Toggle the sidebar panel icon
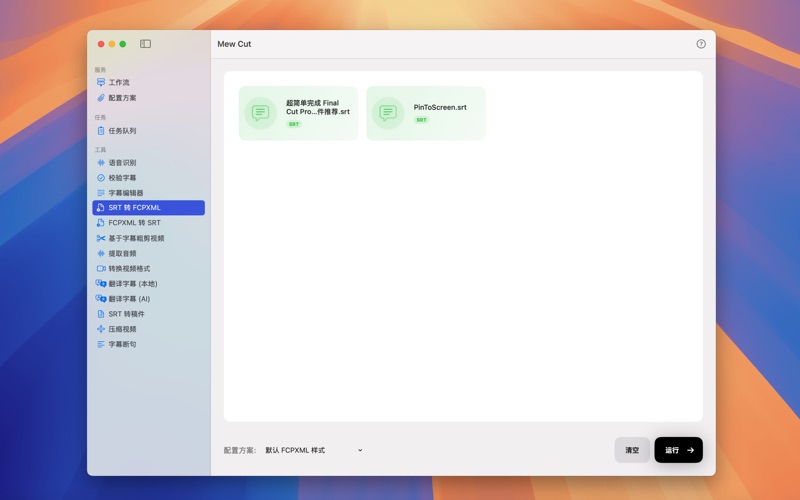This screenshot has height=500, width=800. [x=145, y=44]
